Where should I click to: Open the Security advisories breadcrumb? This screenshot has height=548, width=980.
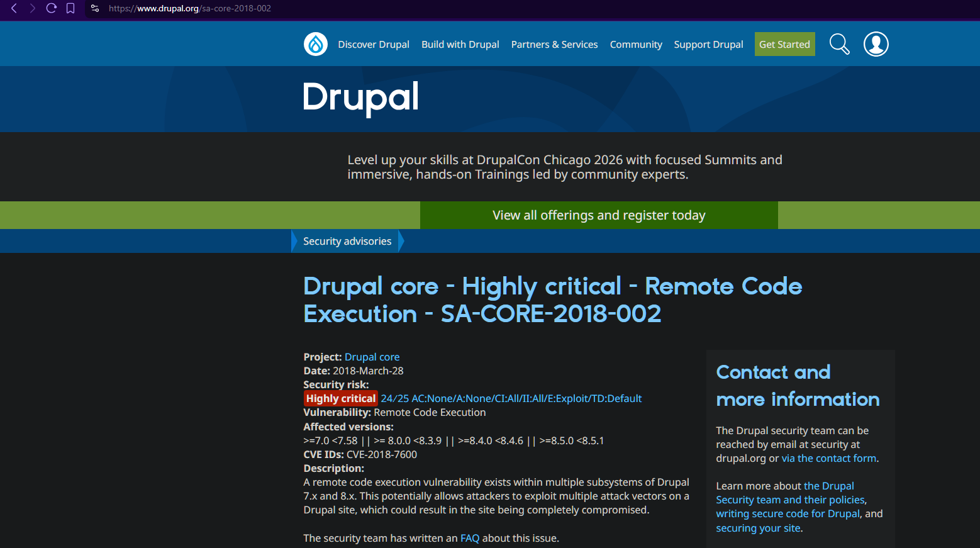click(x=347, y=241)
